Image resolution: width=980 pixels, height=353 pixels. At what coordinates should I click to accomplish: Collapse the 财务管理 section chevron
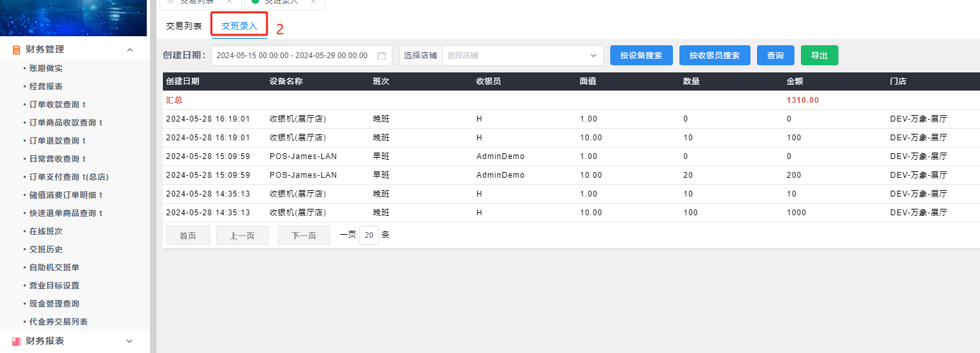coord(130,50)
